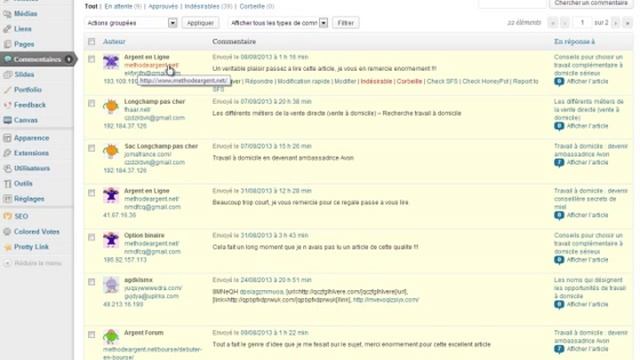This screenshot has height=360, width=640.
Task: Sort by En réponse à column header
Action: point(574,42)
